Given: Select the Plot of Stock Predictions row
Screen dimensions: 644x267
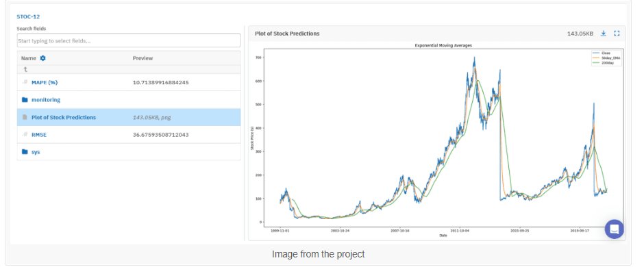Looking at the screenshot, I should coord(129,117).
